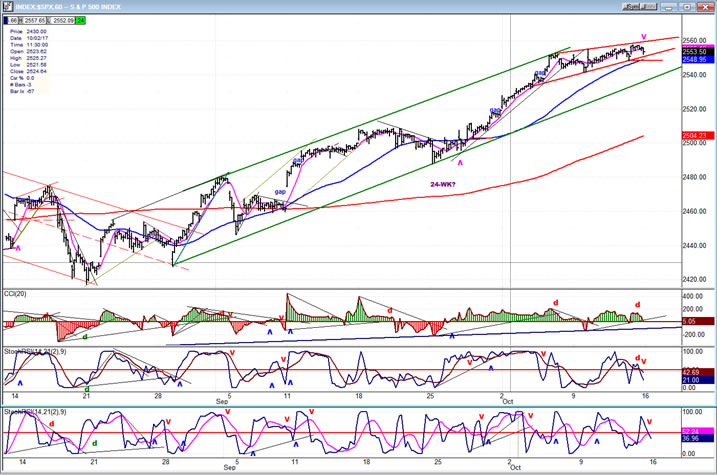Click the chart window icon in title bar
This screenshot has height=475, width=717.
(x=7, y=5)
